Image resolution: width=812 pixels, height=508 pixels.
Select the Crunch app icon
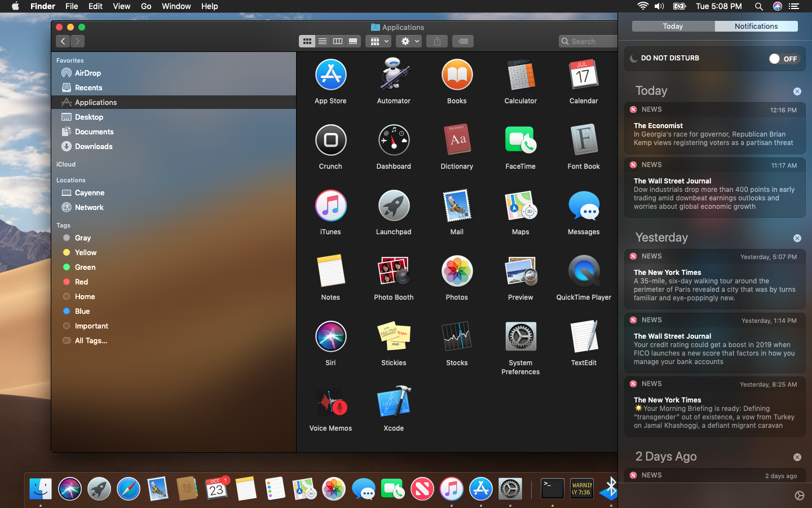click(x=330, y=141)
